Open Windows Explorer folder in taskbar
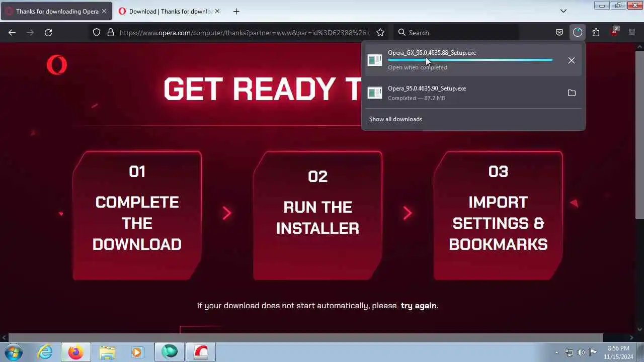This screenshot has width=644, height=362. (107, 352)
